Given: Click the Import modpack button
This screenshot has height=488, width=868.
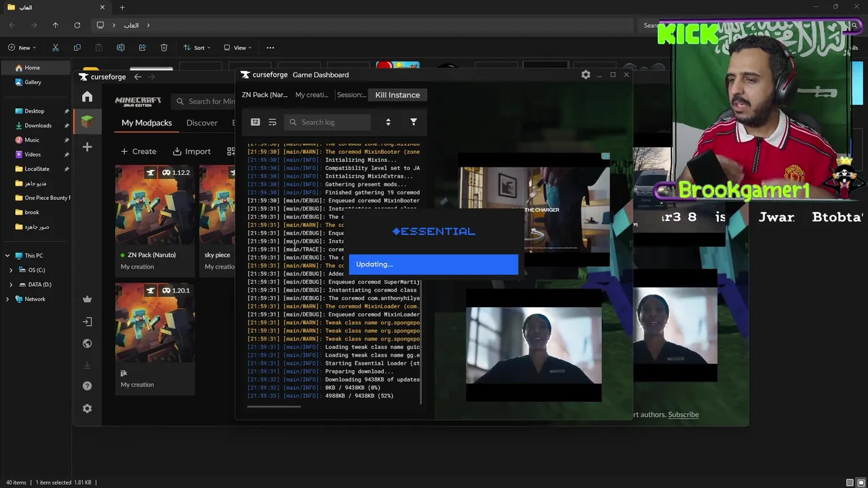Looking at the screenshot, I should click(x=191, y=151).
